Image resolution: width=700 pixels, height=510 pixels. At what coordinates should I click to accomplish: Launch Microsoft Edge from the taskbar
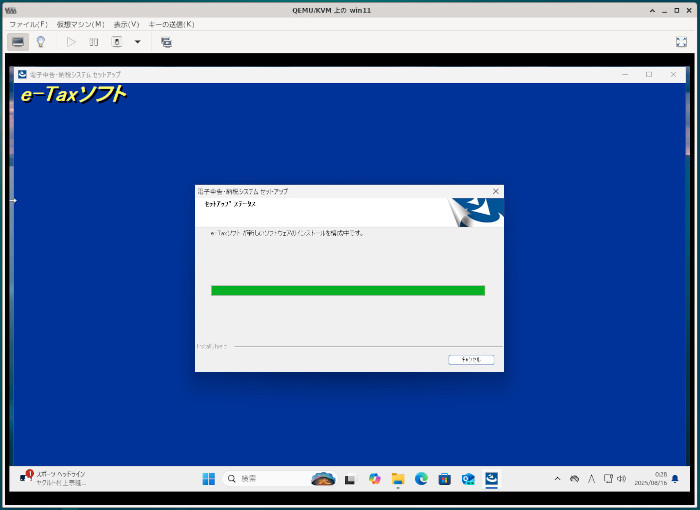pyautogui.click(x=421, y=479)
